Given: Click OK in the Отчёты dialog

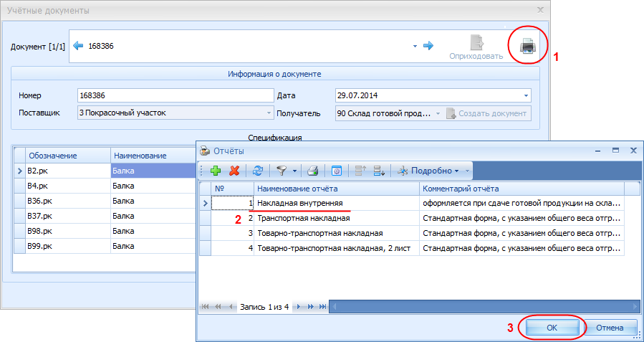Looking at the screenshot, I should point(552,328).
